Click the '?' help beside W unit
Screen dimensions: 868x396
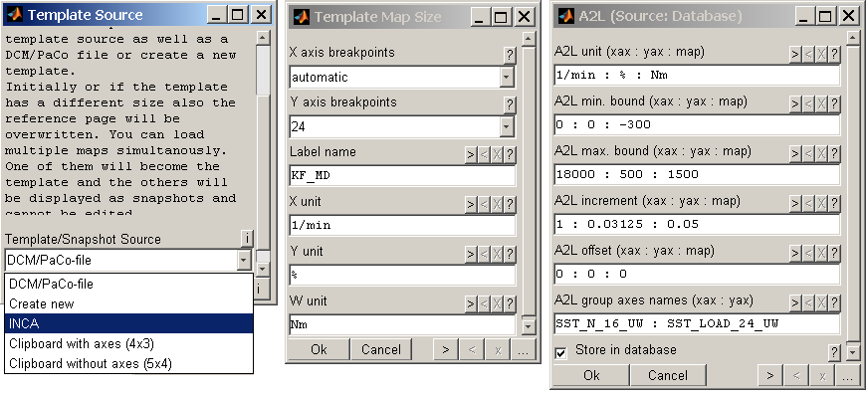(x=510, y=304)
